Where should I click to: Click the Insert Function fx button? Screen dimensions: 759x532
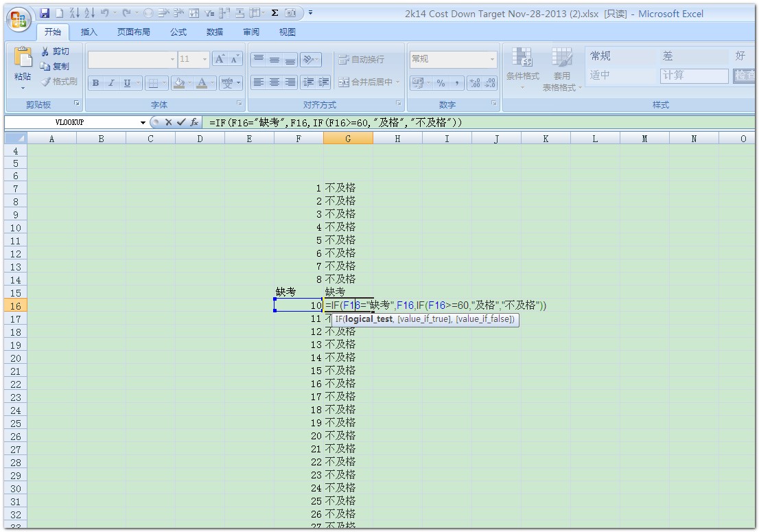tap(194, 122)
